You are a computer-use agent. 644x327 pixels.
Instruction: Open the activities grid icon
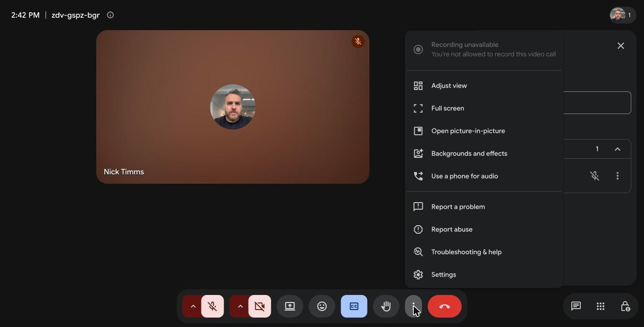coord(601,306)
